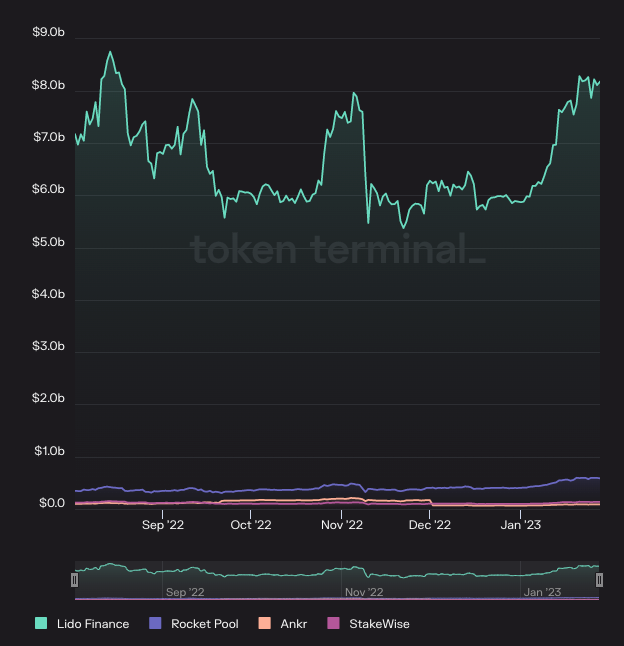Click the $2.0b y-axis label
Viewport: 624px width, 646px height.
pyautogui.click(x=49, y=398)
